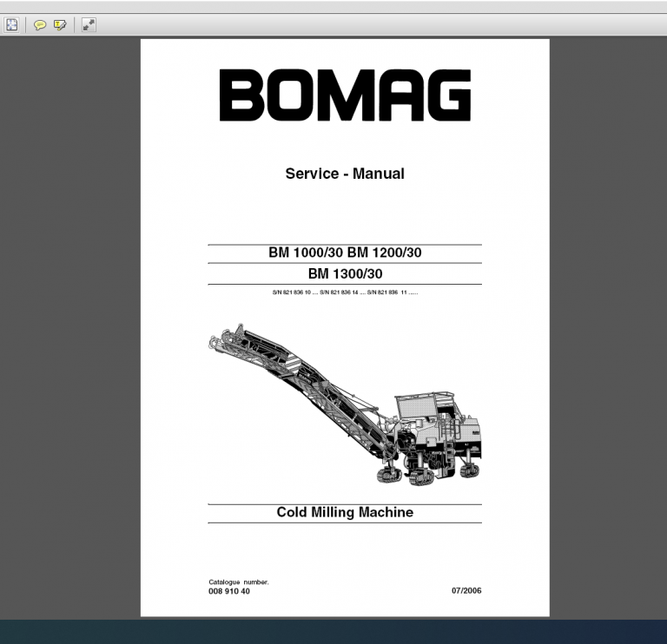Click the 'Cold Milling Machine' caption
The image size is (667, 644).
point(345,512)
